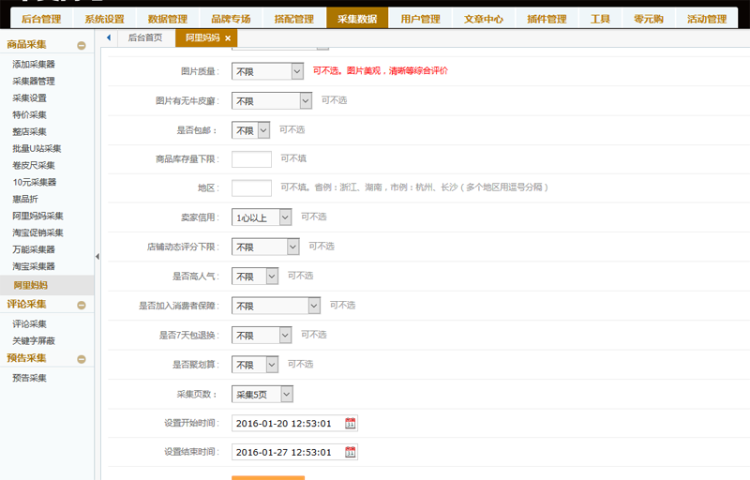Open the 图片有无牛皮癣 dropdown

(x=272, y=101)
